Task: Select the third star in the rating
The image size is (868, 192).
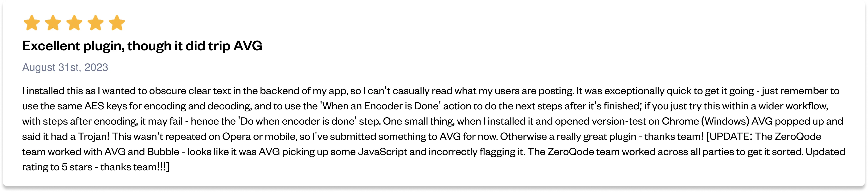Action: 75,23
